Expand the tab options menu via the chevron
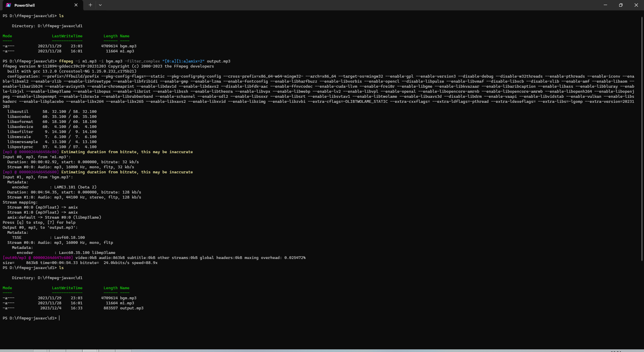Screen dimensions: 644x352 click(100, 5)
